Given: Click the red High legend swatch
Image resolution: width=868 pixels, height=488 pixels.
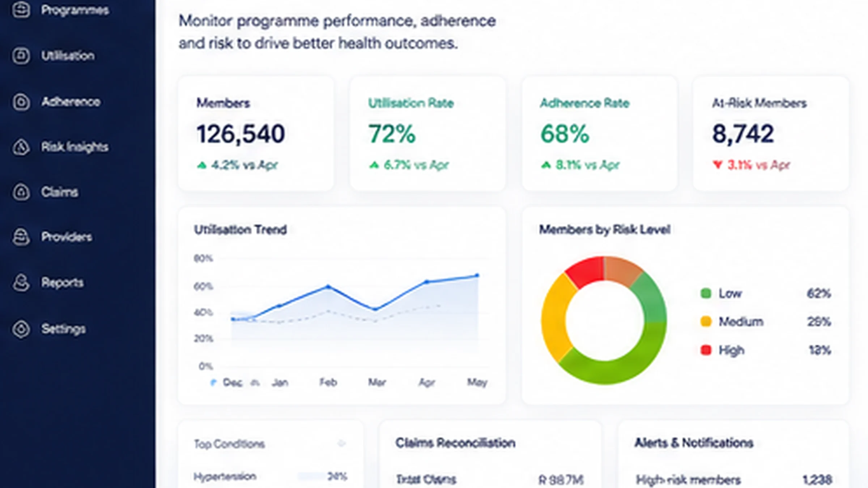Looking at the screenshot, I should tap(706, 350).
